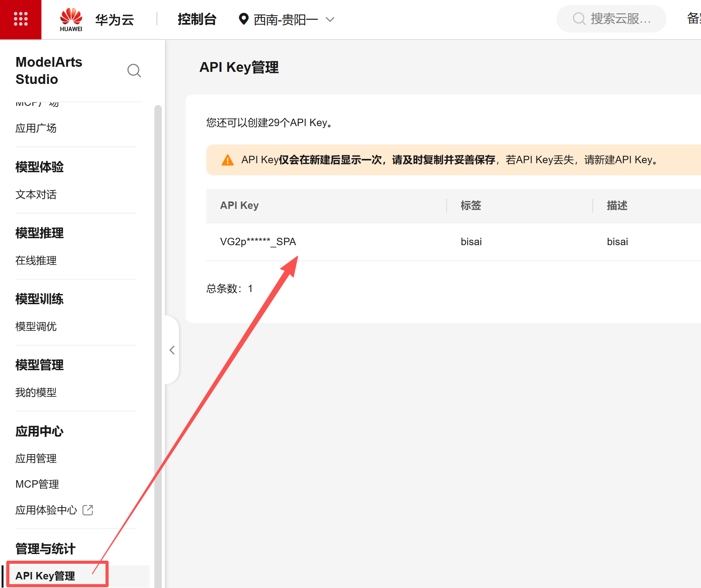Click the 描述 column header
The height and width of the screenshot is (588, 701).
click(x=617, y=205)
